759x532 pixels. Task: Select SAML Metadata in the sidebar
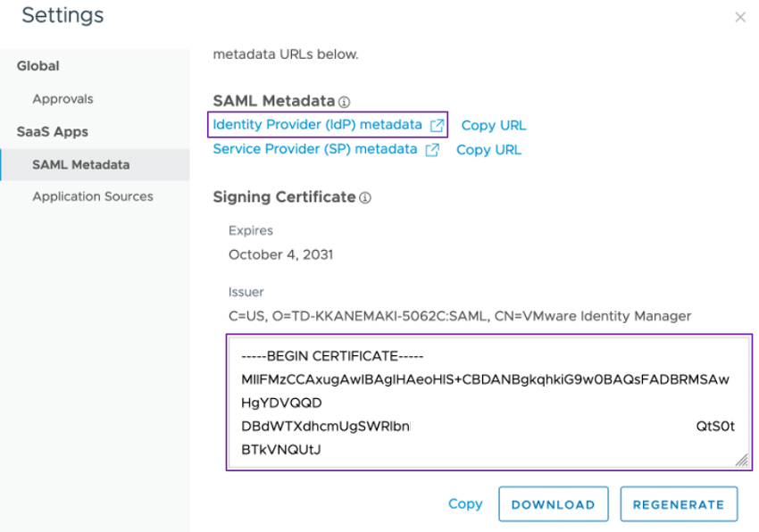click(80, 164)
